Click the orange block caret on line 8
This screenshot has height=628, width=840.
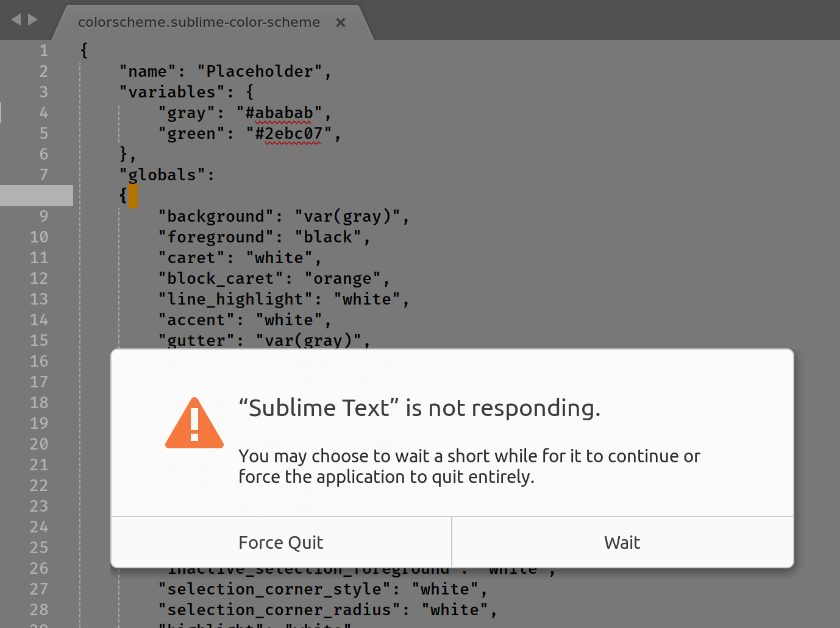[x=132, y=196]
